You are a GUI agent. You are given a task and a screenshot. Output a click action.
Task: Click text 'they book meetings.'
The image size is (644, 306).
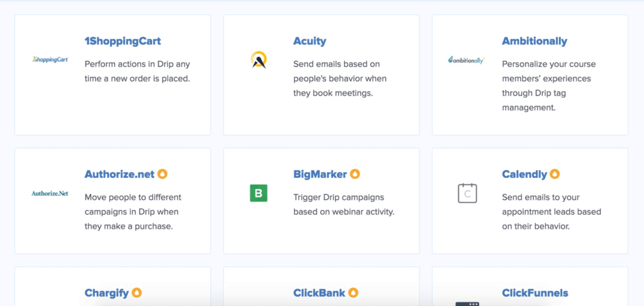click(x=333, y=93)
